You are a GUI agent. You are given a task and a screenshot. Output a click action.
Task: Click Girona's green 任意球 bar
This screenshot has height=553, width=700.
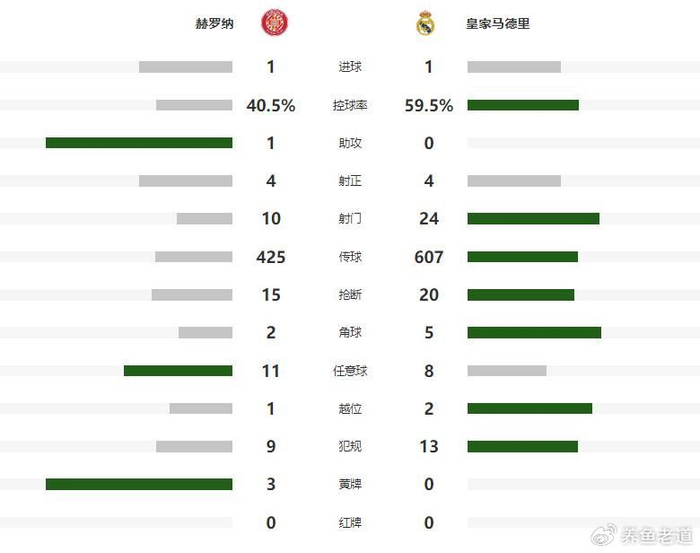[x=178, y=371]
